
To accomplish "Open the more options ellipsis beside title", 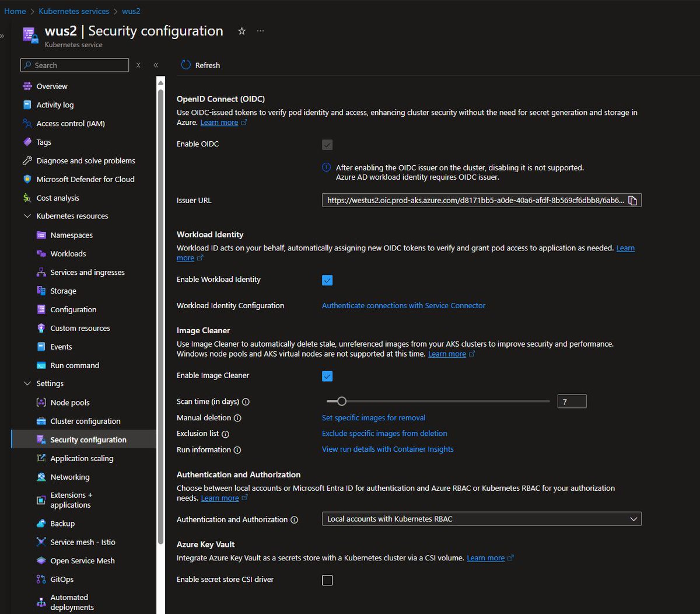I will (260, 32).
